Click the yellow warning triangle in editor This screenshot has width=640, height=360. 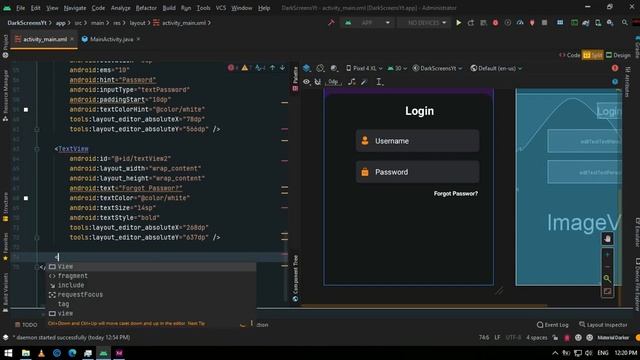click(244, 68)
